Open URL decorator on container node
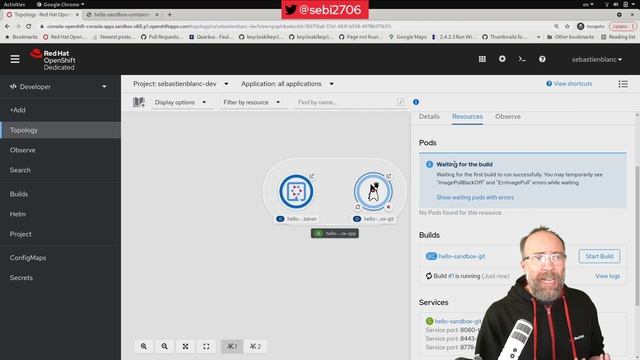 [312, 176]
